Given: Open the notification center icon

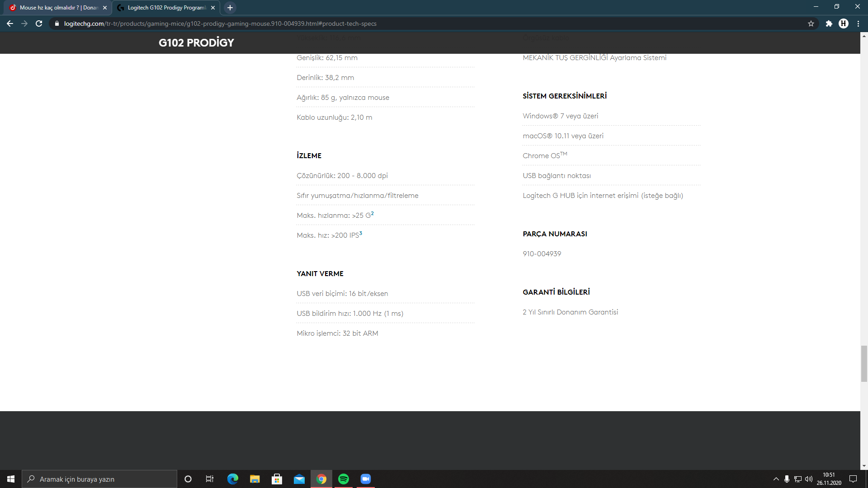Looking at the screenshot, I should (853, 479).
